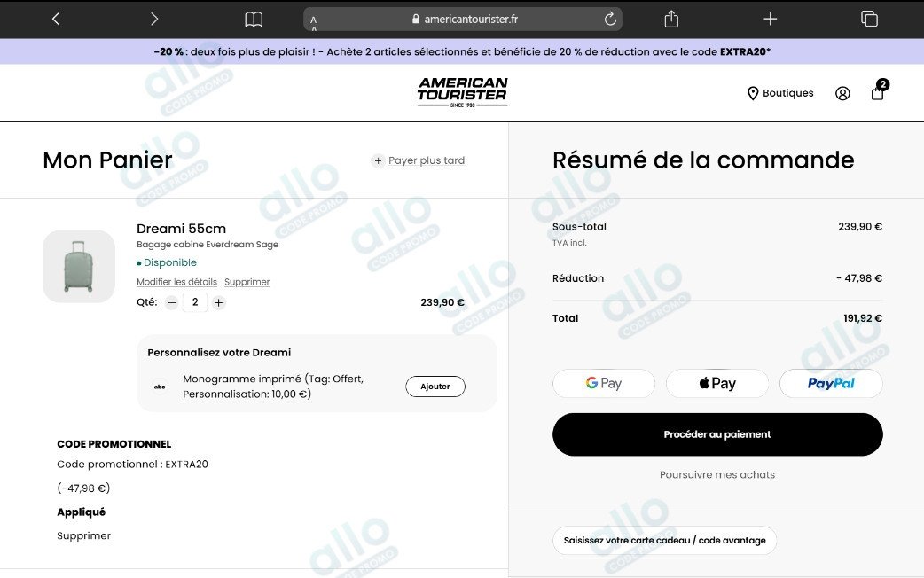Click the Sous-total amount 239,90 €
Viewport: 924px width, 578px height.
click(860, 226)
